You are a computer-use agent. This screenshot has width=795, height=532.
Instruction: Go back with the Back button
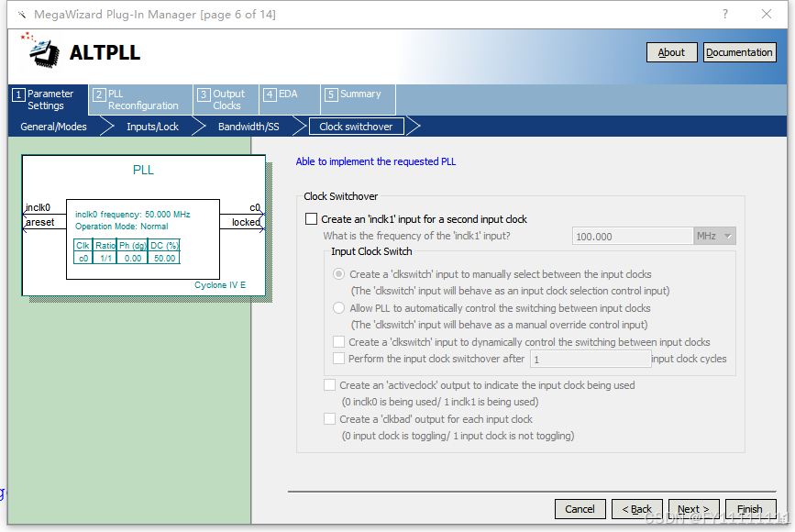(x=636, y=509)
